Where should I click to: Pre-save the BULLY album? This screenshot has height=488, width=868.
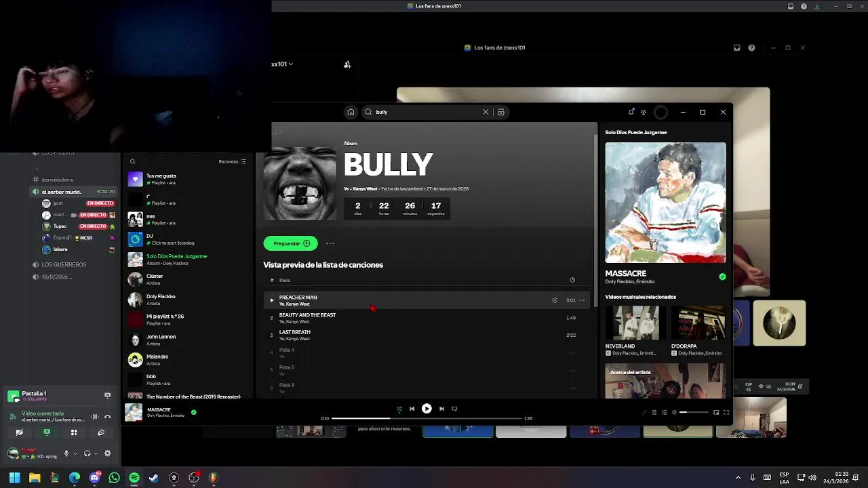pyautogui.click(x=291, y=243)
